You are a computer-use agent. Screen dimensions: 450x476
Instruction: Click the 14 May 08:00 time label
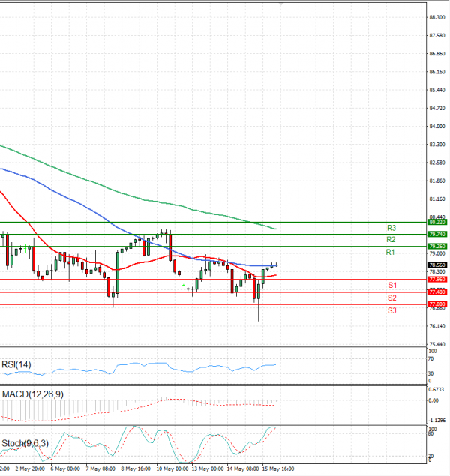[243, 469]
